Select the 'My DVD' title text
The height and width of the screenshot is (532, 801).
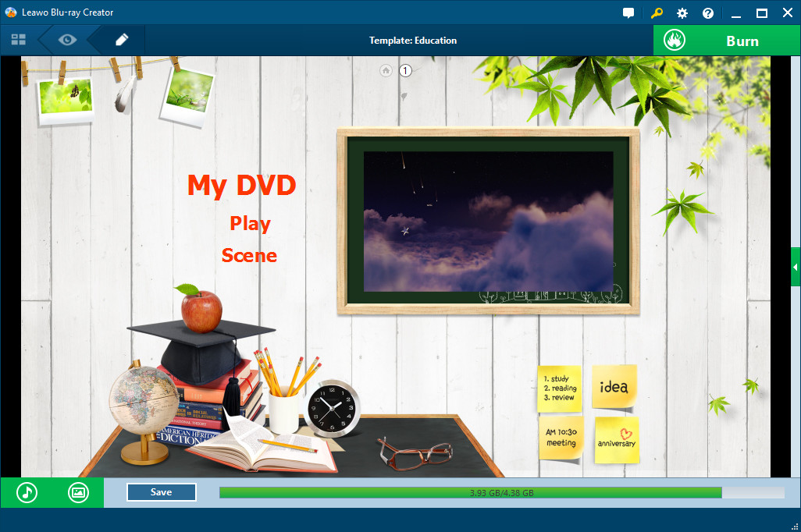242,186
